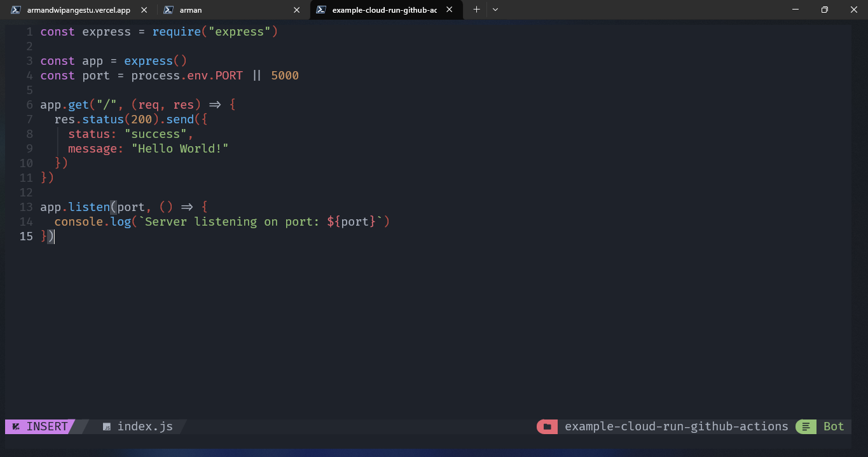Image resolution: width=868 pixels, height=457 pixels.
Task: Click the Bot label in the status bar
Action: click(x=833, y=426)
